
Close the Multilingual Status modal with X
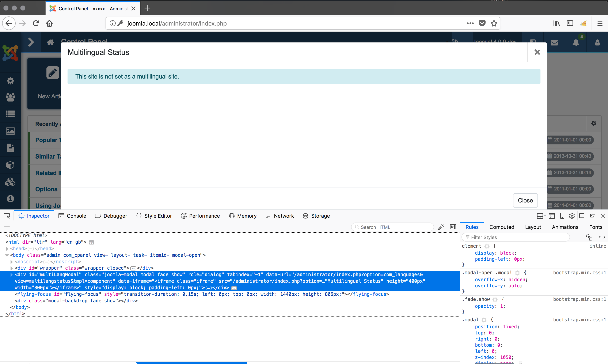pos(537,52)
